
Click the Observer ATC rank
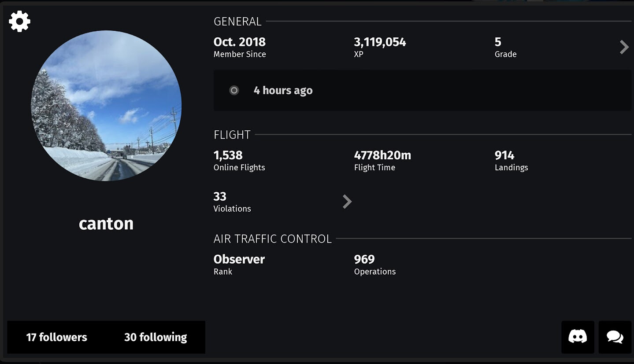[239, 259]
